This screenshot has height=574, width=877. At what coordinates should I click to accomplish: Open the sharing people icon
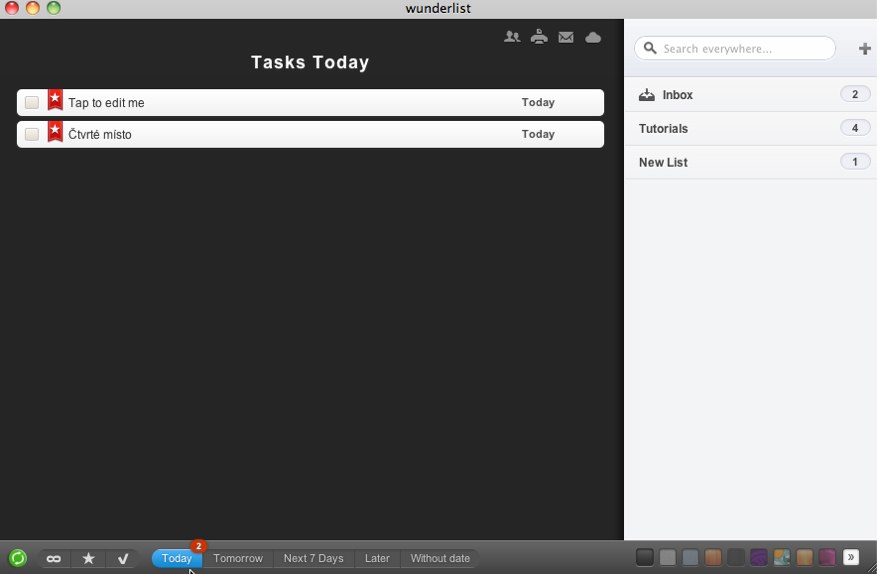(512, 37)
